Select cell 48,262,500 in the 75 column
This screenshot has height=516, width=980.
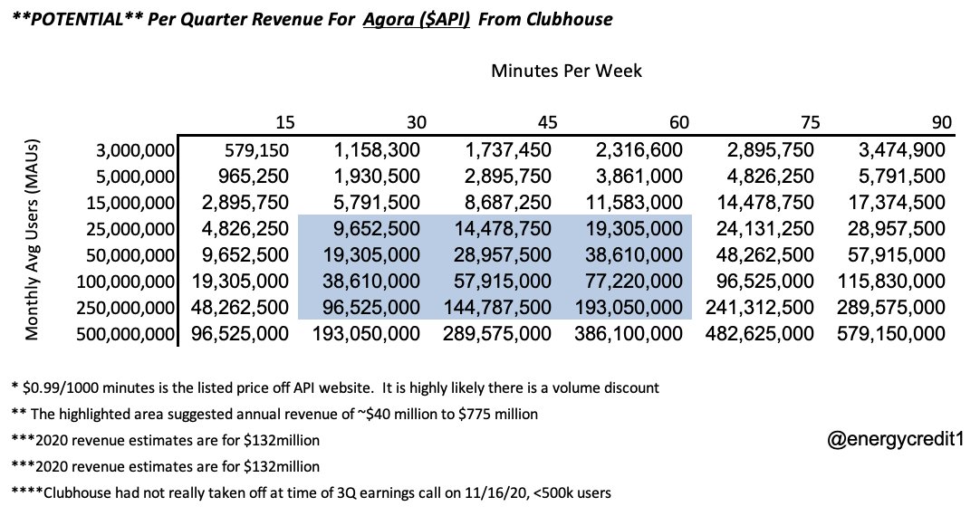[x=765, y=255]
